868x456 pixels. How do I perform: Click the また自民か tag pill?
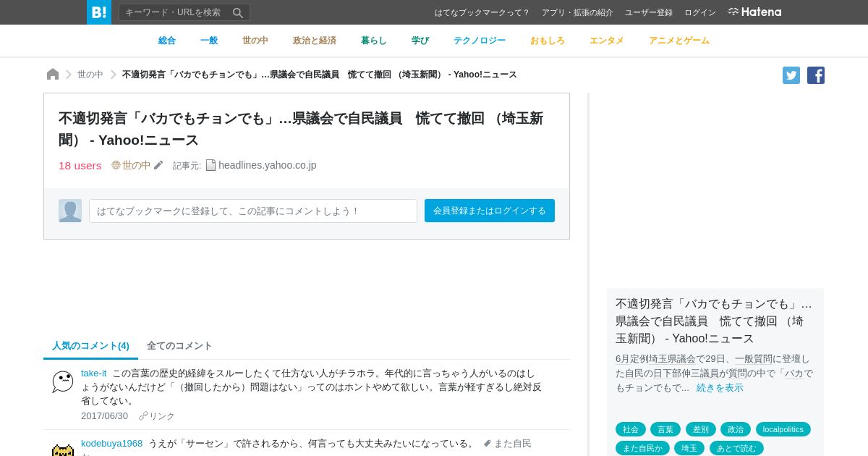pos(642,448)
